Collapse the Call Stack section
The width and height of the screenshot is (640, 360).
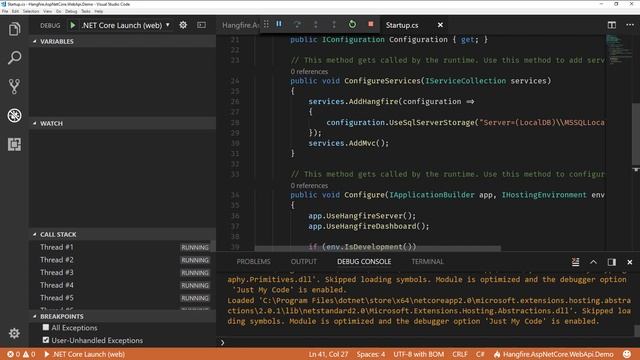click(x=122, y=234)
